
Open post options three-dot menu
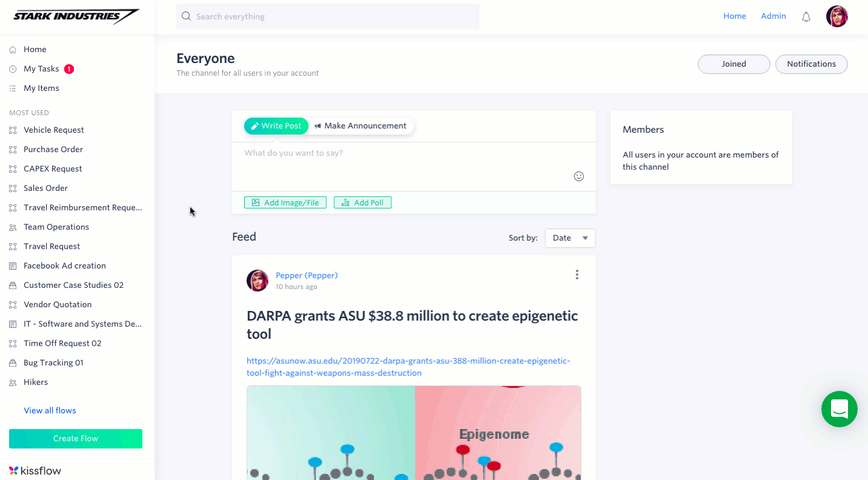(577, 275)
